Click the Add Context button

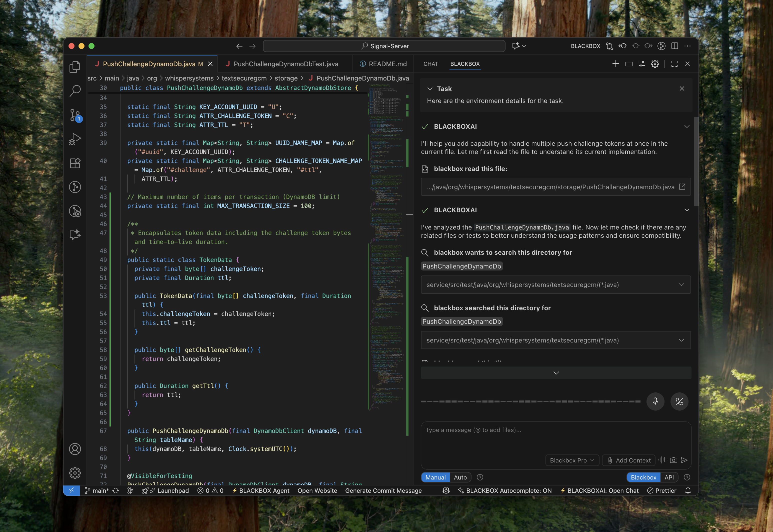click(x=629, y=460)
